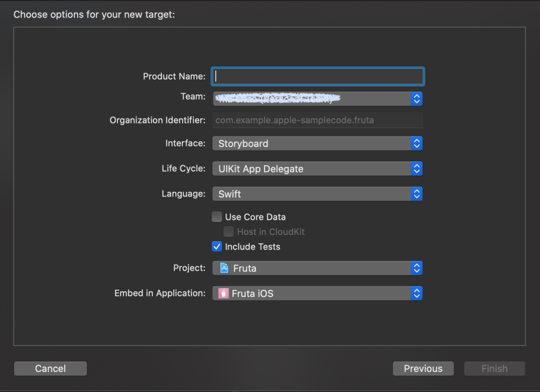Image resolution: width=540 pixels, height=392 pixels.
Task: Click the Organization Identifier field
Action: (317, 120)
